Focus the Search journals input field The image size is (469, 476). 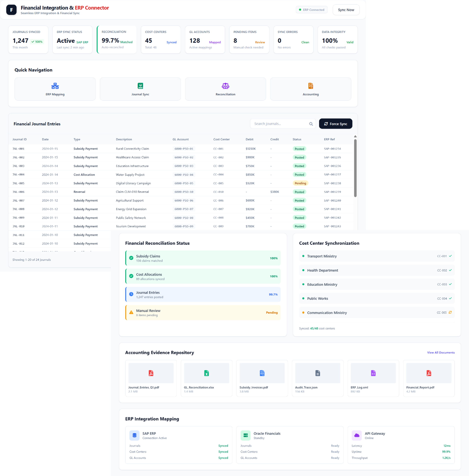click(x=279, y=124)
